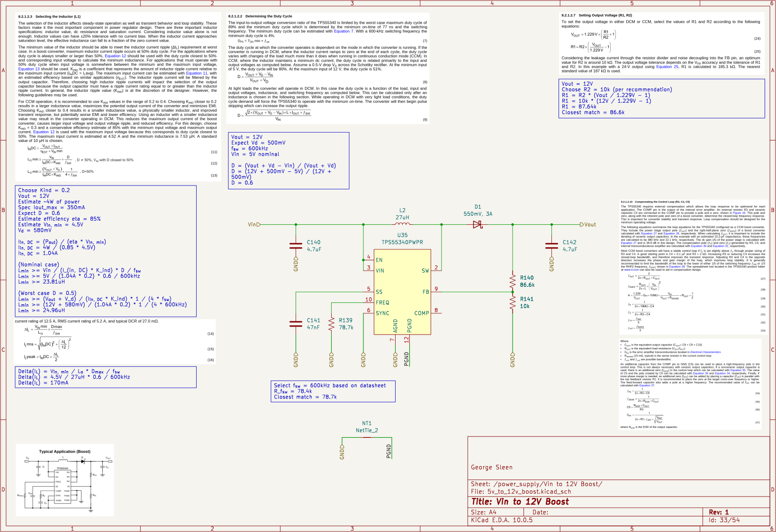Image resolution: width=776 pixels, height=532 pixels.
Task: Click the 'George Sleen' author text
Action: (492, 467)
